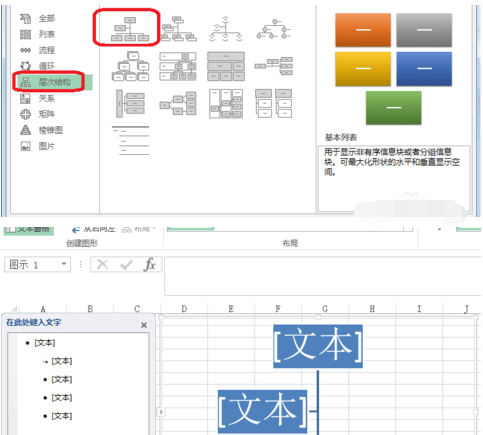Select the lined list hierarchy layout
Image resolution: width=483 pixels, height=435 pixels.
click(130, 141)
